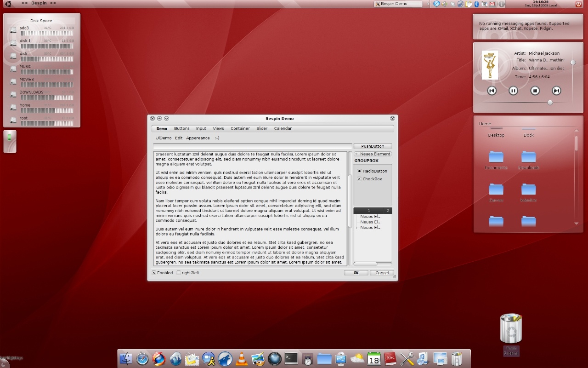Open Finder icon in the dock
Viewport: 588px width, 368px height.
(x=126, y=358)
